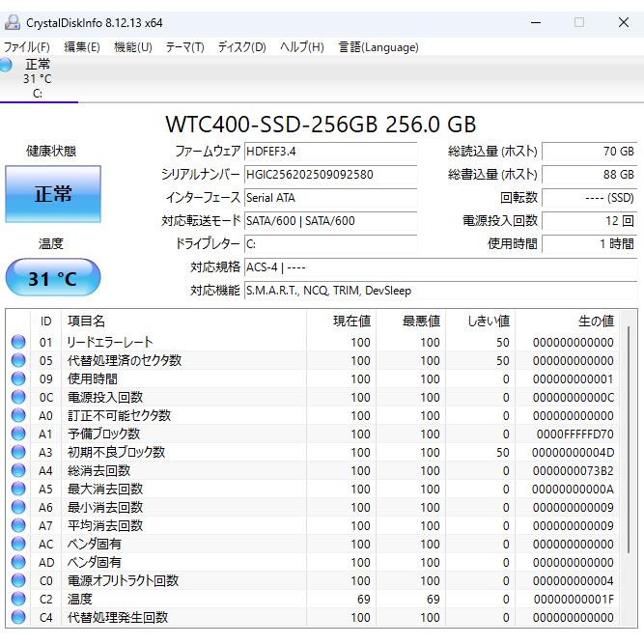Click the 項目名 column header
Image resolution: width=644 pixels, height=644 pixels.
[x=183, y=322]
